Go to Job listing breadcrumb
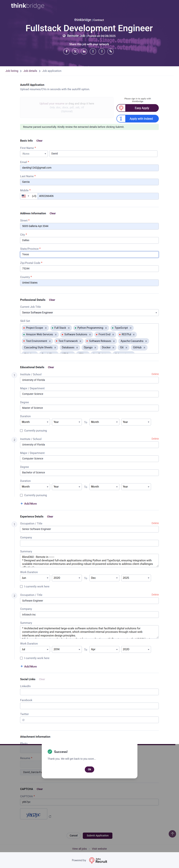Screen dimensions: 179x868 (12, 71)
